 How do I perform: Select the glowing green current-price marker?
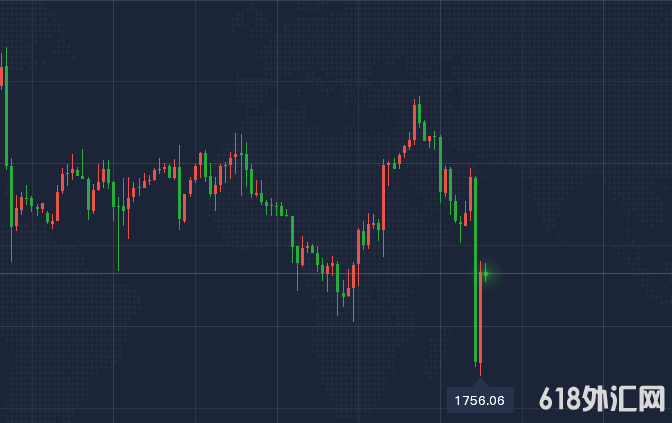[486, 273]
